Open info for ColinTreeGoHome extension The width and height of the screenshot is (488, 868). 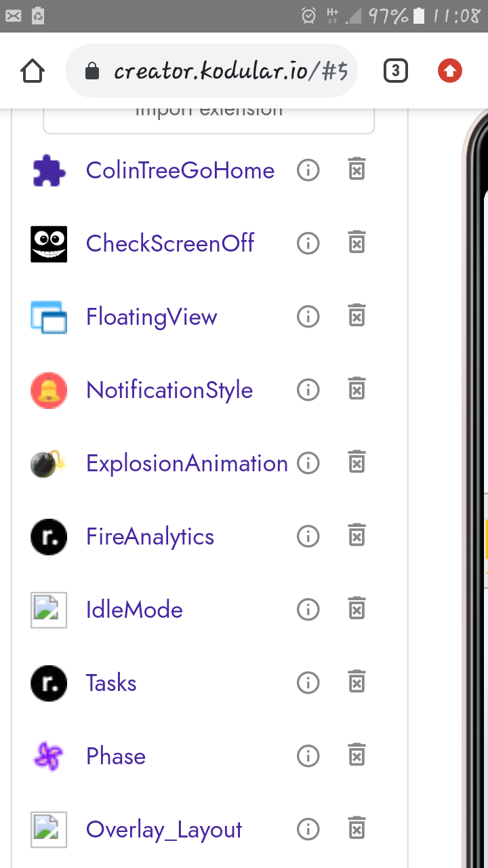pos(308,170)
